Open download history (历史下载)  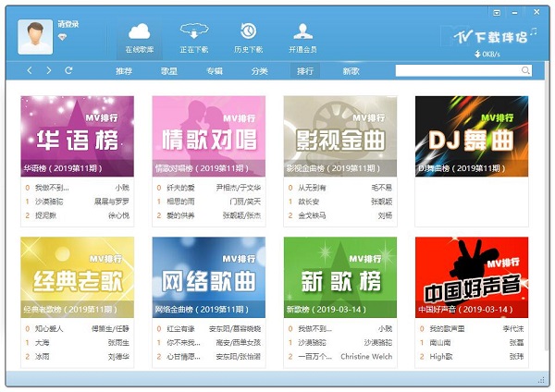pos(248,37)
